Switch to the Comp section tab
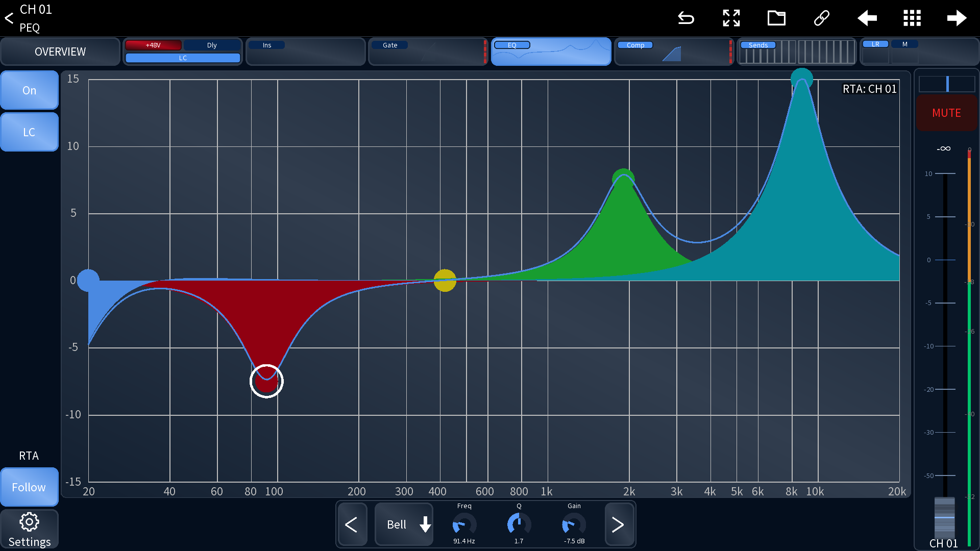980x551 pixels. [x=673, y=52]
